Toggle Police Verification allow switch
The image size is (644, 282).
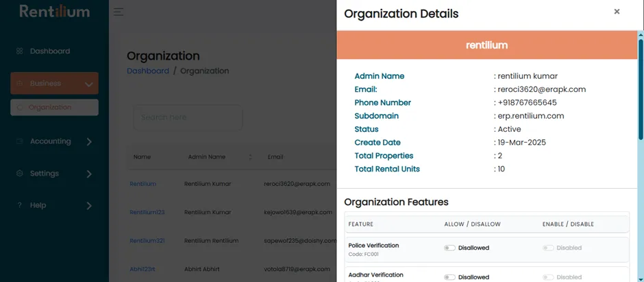(449, 248)
